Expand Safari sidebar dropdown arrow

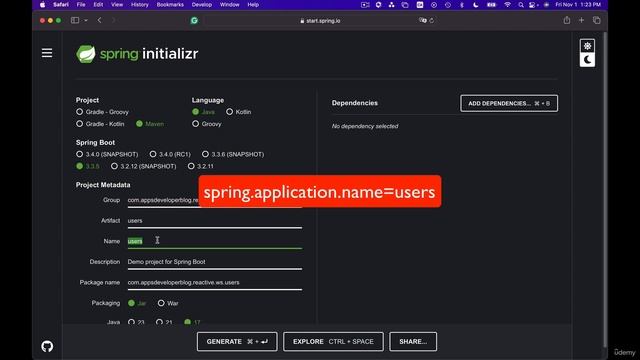(x=86, y=20)
